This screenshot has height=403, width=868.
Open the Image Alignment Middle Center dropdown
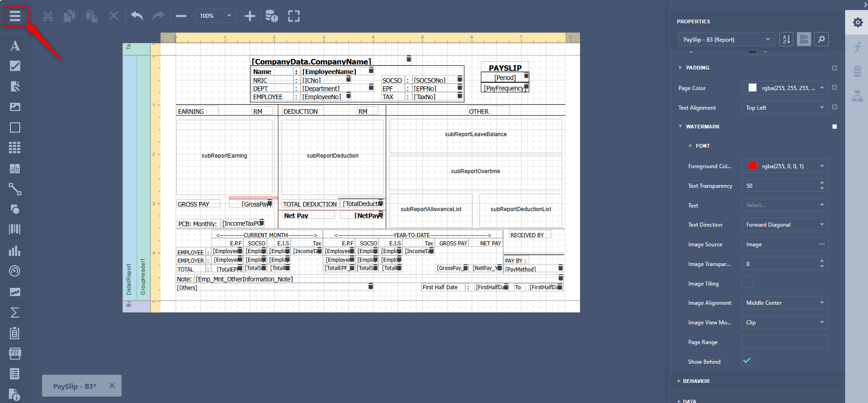785,303
